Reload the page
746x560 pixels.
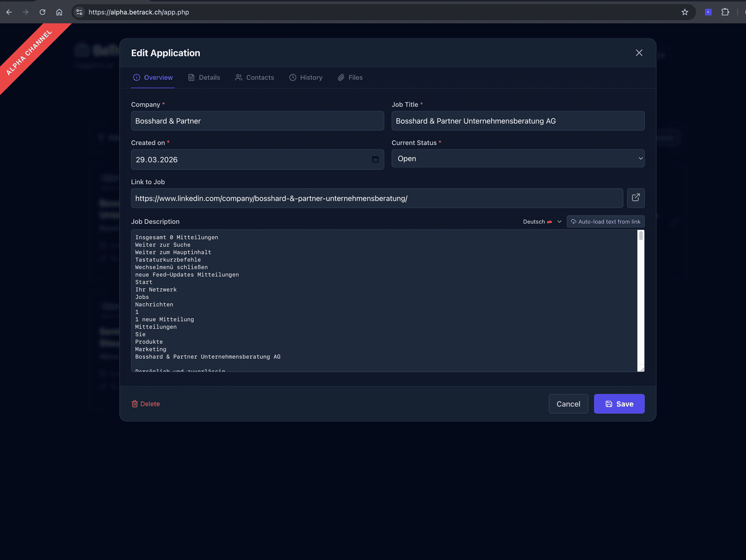point(43,12)
